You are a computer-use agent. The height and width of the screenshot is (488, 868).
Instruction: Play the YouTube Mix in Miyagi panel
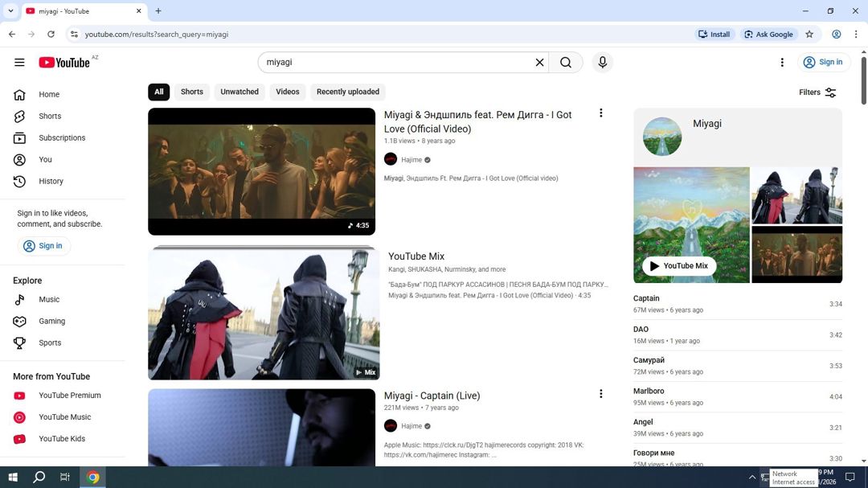[679, 266]
